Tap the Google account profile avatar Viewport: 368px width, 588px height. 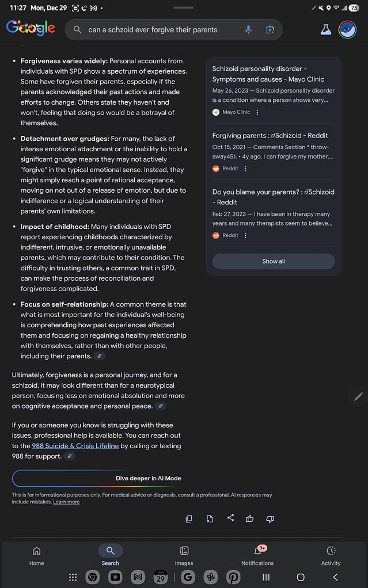(347, 29)
